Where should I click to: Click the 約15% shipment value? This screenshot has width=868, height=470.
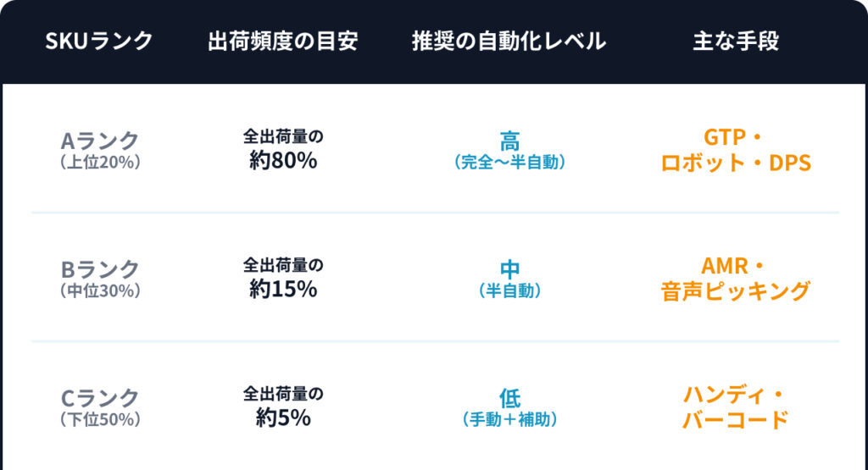point(283,289)
